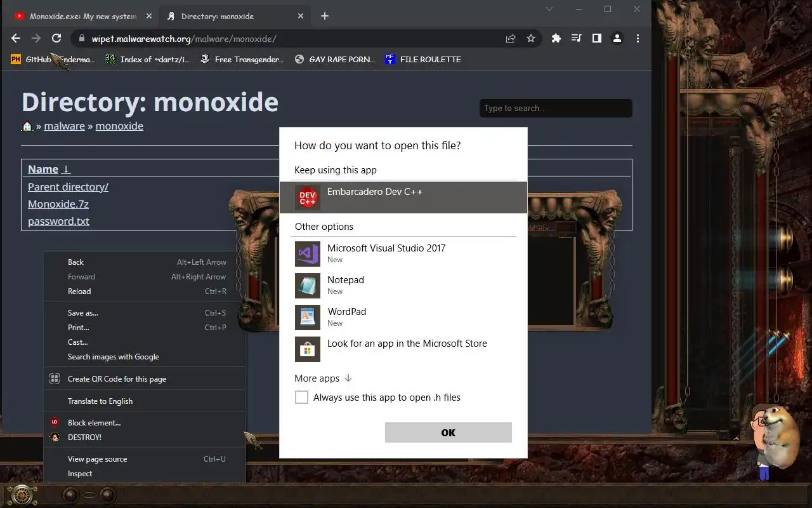
Task: Choose Microsoft Visual Studio 2017 option
Action: coord(403,254)
